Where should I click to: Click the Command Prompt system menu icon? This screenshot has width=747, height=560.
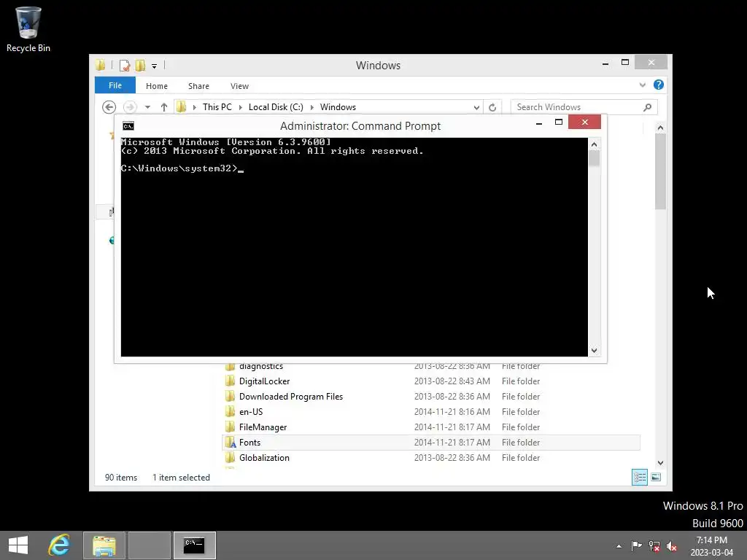(128, 125)
